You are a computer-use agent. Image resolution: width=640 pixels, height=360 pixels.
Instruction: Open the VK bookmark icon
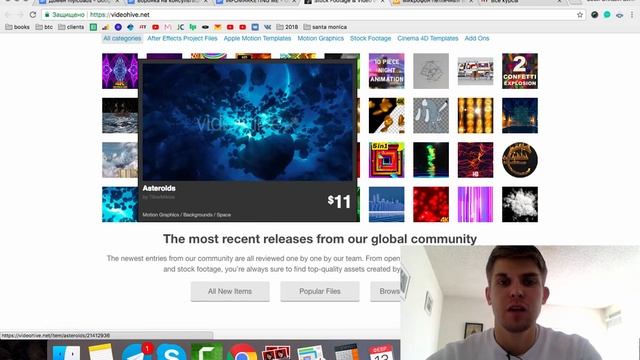pyautogui.click(x=267, y=27)
